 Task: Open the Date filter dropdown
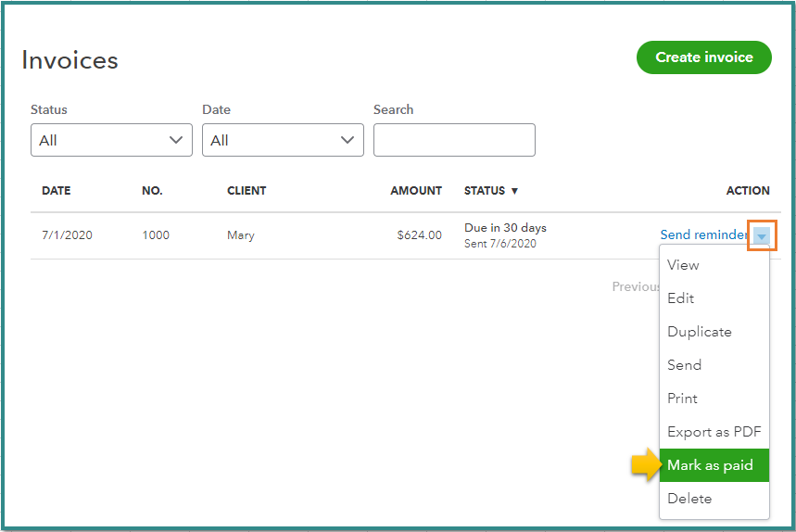[283, 140]
